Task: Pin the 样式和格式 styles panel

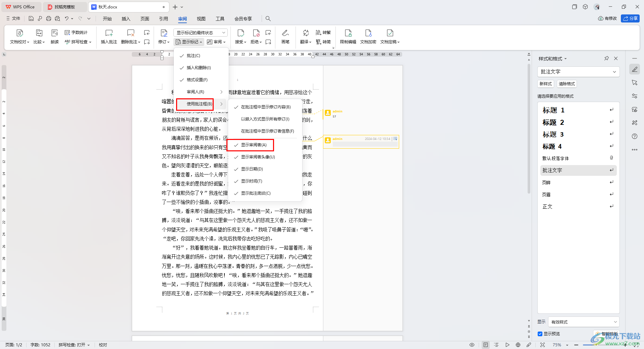Action: coord(606,58)
